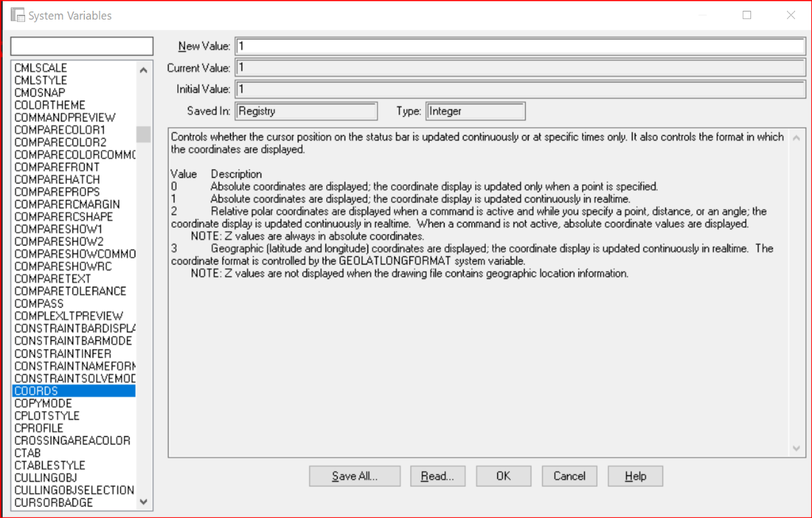The height and width of the screenshot is (518, 812).
Task: Select COLORTHEME variable
Action: point(50,105)
